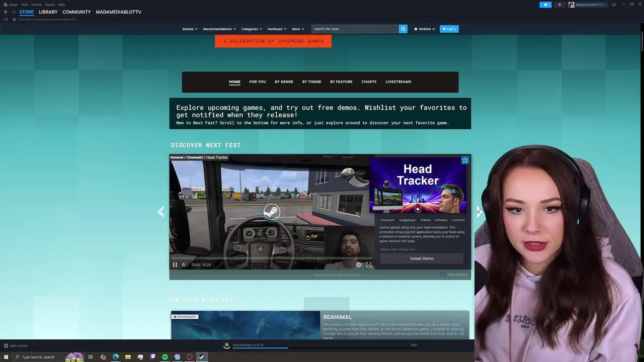
Task: Open the BY THEME tab
Action: click(311, 82)
